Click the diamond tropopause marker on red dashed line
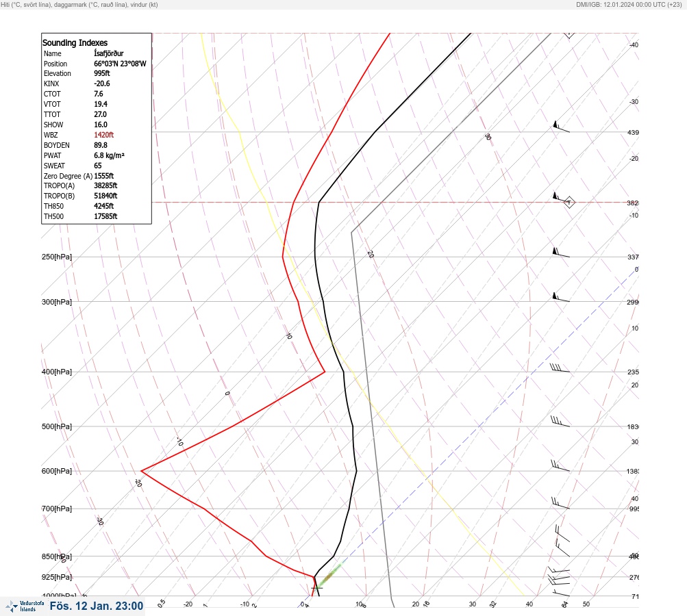 click(569, 203)
